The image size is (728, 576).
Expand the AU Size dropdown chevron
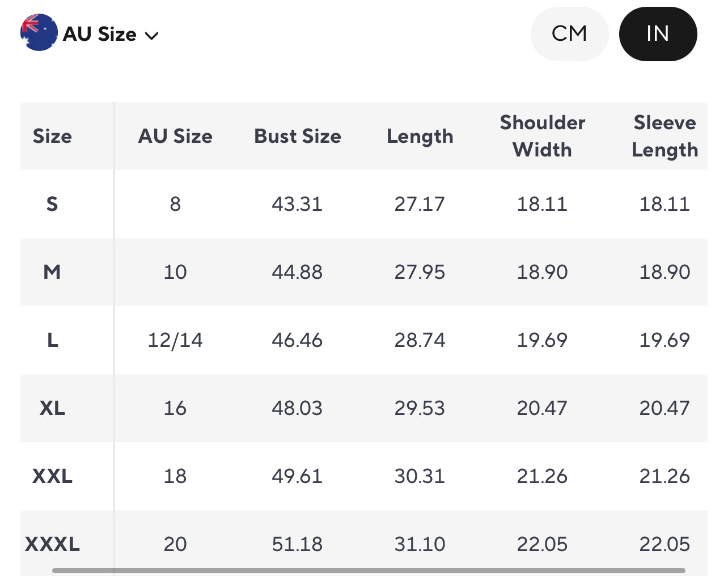(x=151, y=36)
